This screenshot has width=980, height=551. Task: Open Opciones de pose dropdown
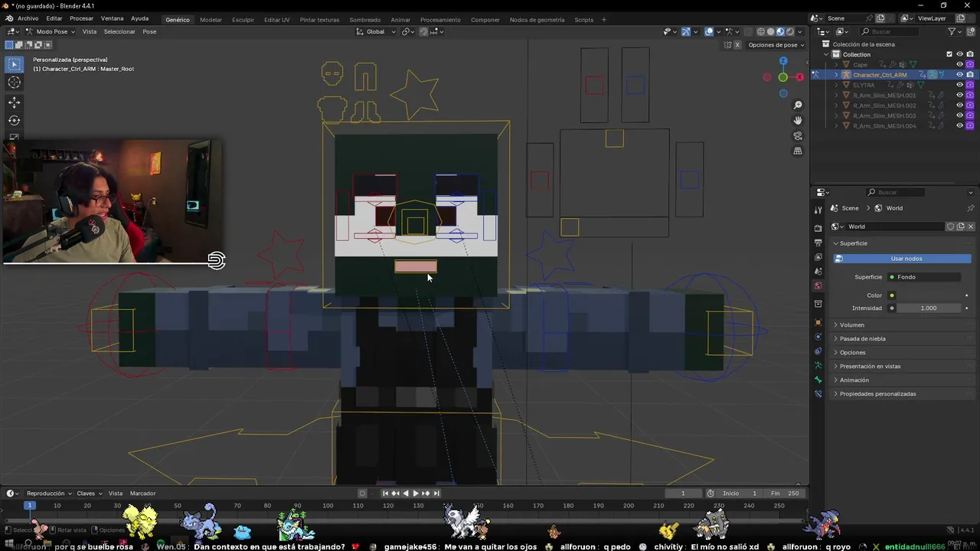point(776,44)
